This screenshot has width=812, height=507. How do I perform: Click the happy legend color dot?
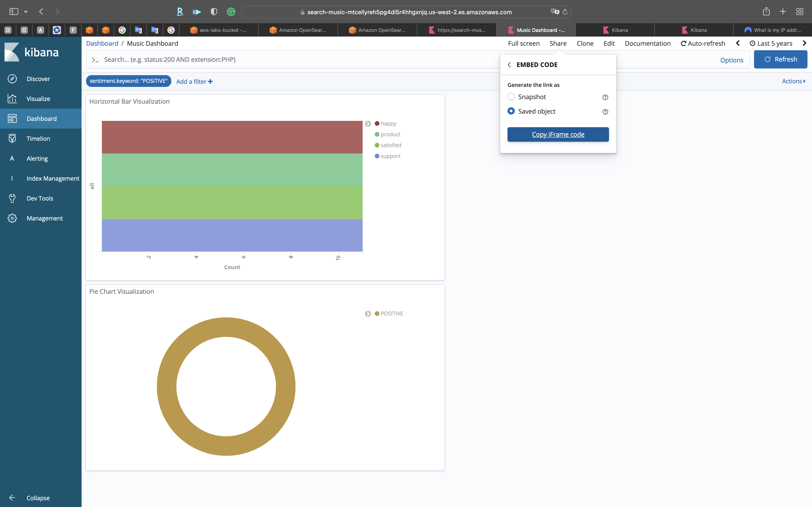click(377, 124)
